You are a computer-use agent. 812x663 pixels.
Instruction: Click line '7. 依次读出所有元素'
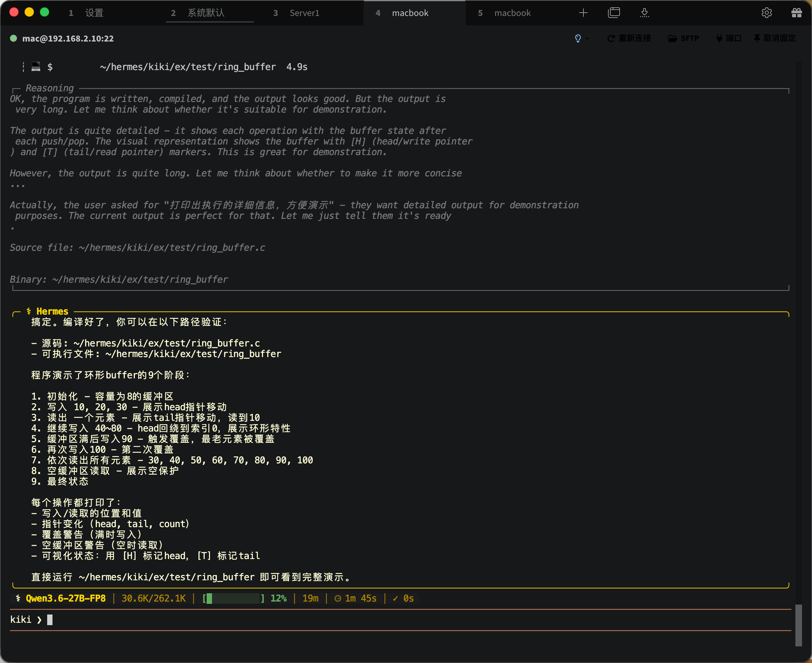(172, 460)
